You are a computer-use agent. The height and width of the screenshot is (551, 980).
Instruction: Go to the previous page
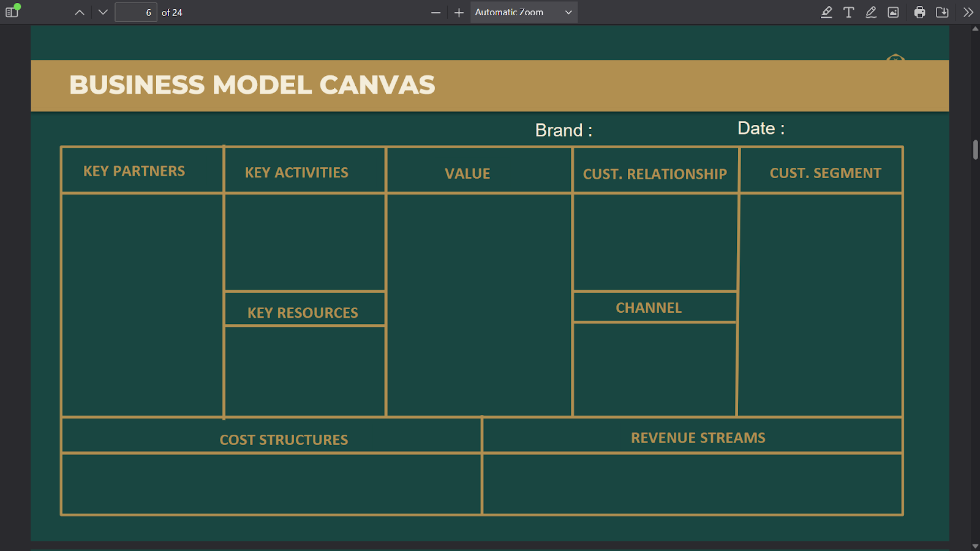tap(80, 12)
